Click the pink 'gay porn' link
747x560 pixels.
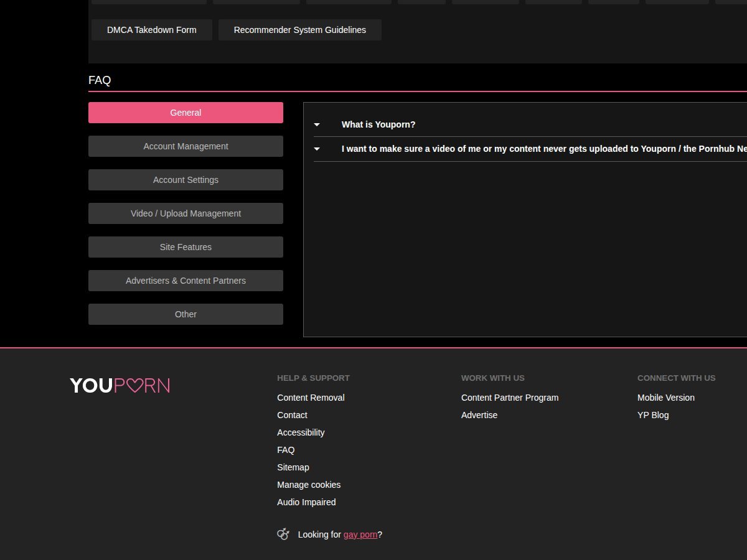[360, 534]
